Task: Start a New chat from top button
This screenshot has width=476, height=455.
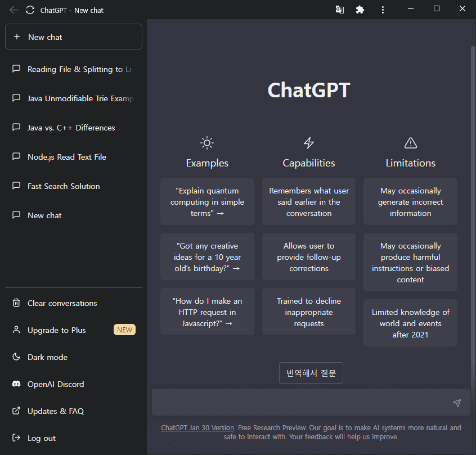Action: (x=74, y=37)
